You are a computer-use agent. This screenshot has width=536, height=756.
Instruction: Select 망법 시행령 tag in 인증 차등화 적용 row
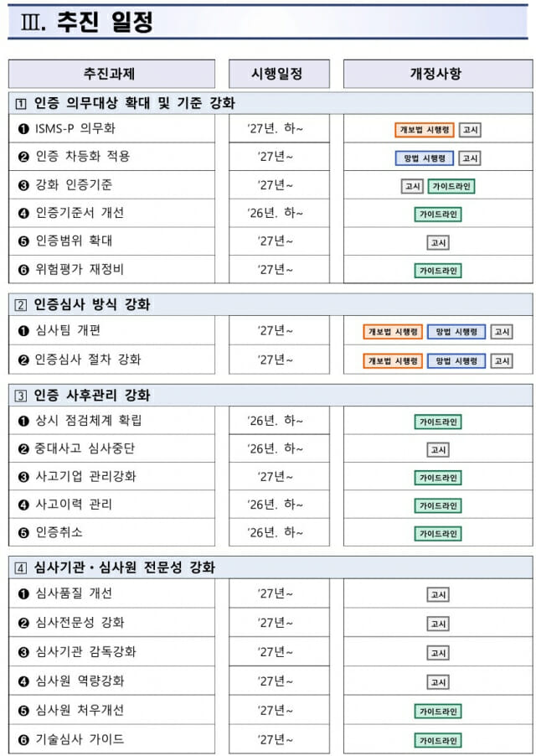425,158
